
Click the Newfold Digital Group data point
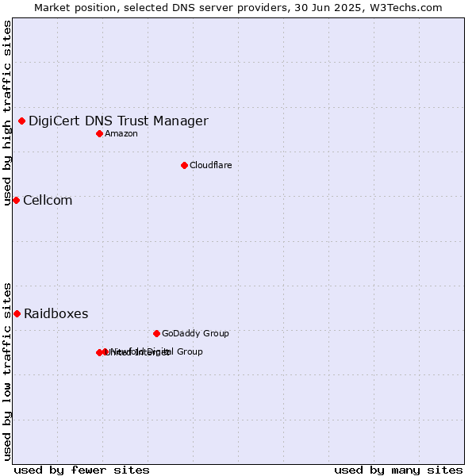coord(106,351)
